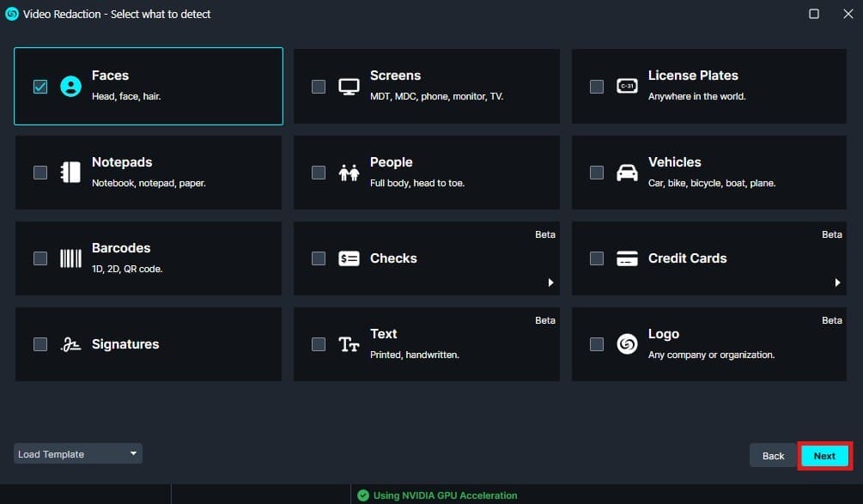This screenshot has height=504, width=863.
Task: Click the NVIDIA GPU Acceleration status indicator
Action: 438,495
